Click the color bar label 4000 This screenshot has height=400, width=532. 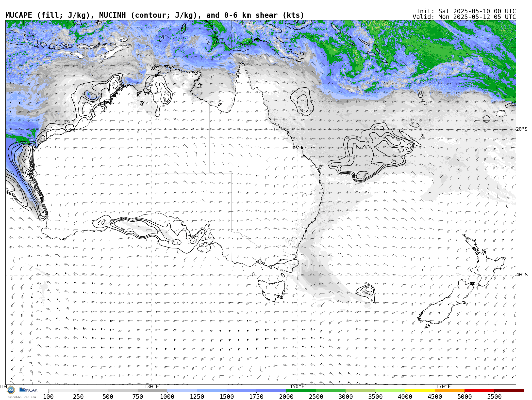click(405, 397)
